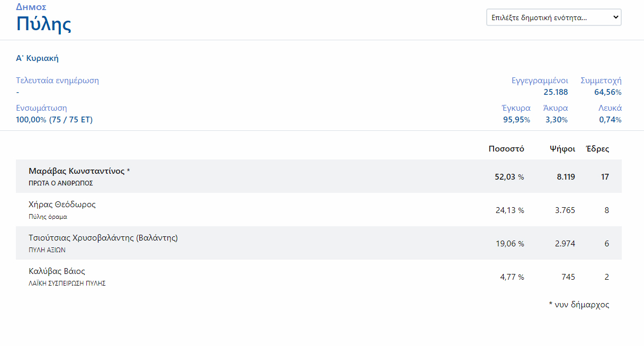Click the Εγγεγραμμένοι value 25.188

(556, 92)
